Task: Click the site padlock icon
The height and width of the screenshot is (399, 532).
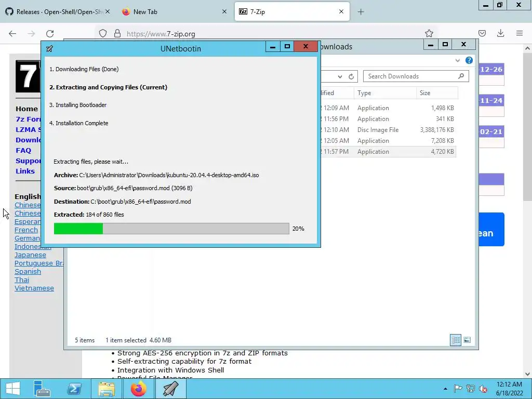Action: 117,34
